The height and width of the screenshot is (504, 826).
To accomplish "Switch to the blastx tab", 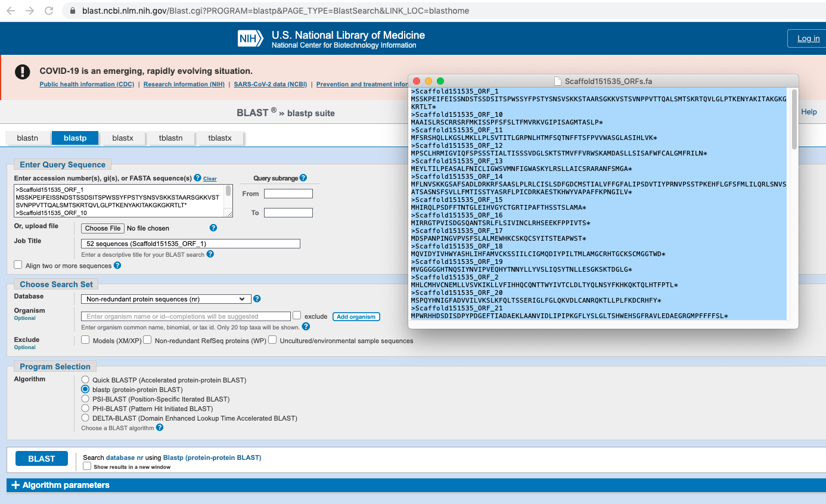I will coord(123,138).
